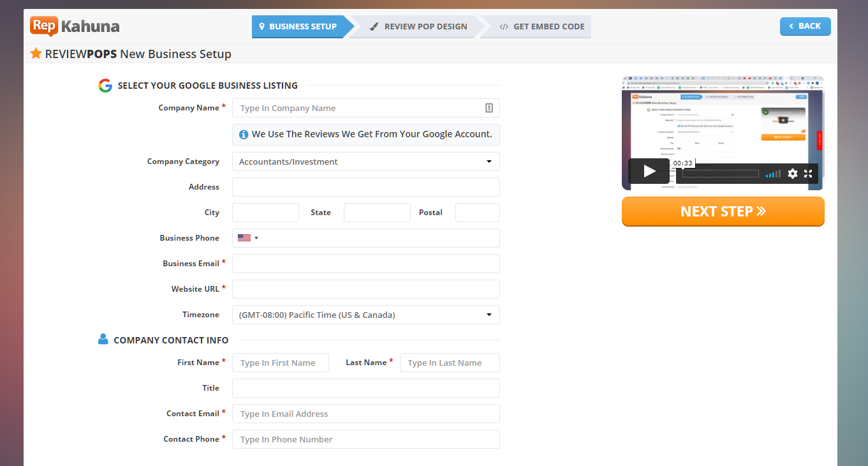Click the contact card icon in Company Name
This screenshot has width=868, height=466.
(x=489, y=108)
